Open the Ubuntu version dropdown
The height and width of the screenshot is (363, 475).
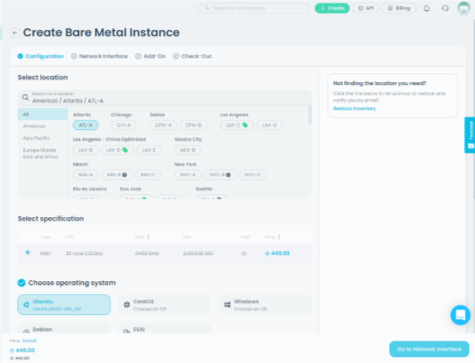[64, 305]
